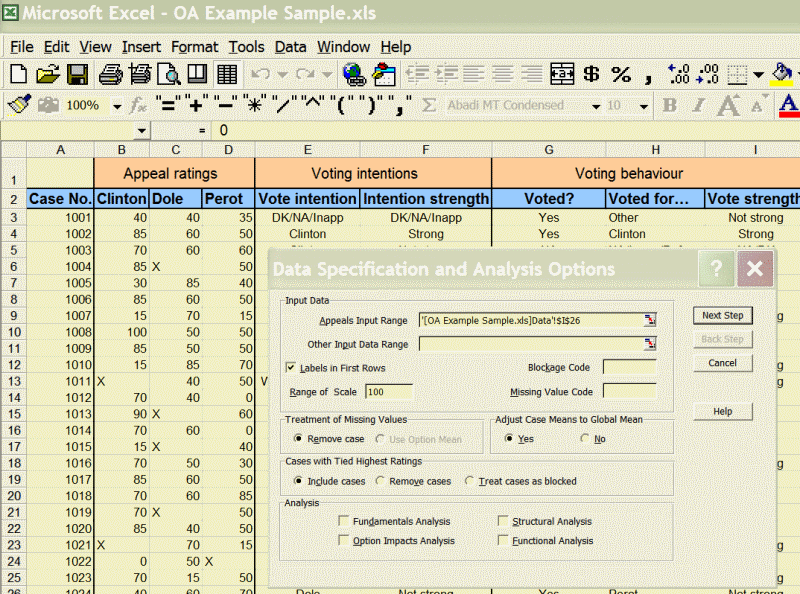Click the Blockage Code input field
The image size is (800, 594).
tap(629, 367)
